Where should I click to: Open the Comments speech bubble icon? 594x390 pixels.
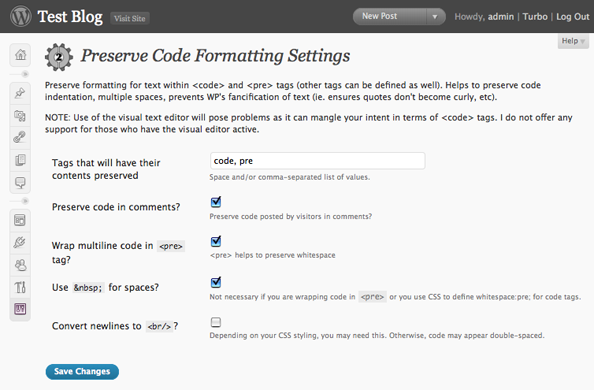click(x=20, y=182)
